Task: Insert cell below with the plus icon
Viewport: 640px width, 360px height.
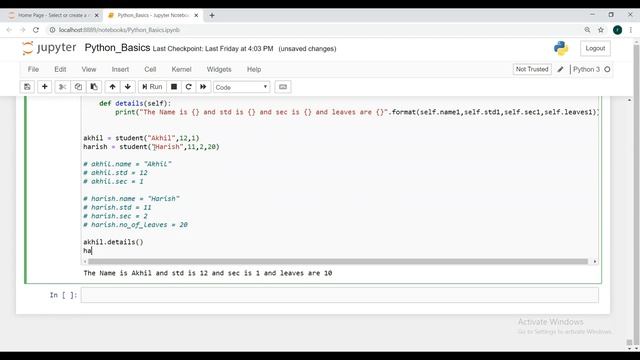Action: 44,87
